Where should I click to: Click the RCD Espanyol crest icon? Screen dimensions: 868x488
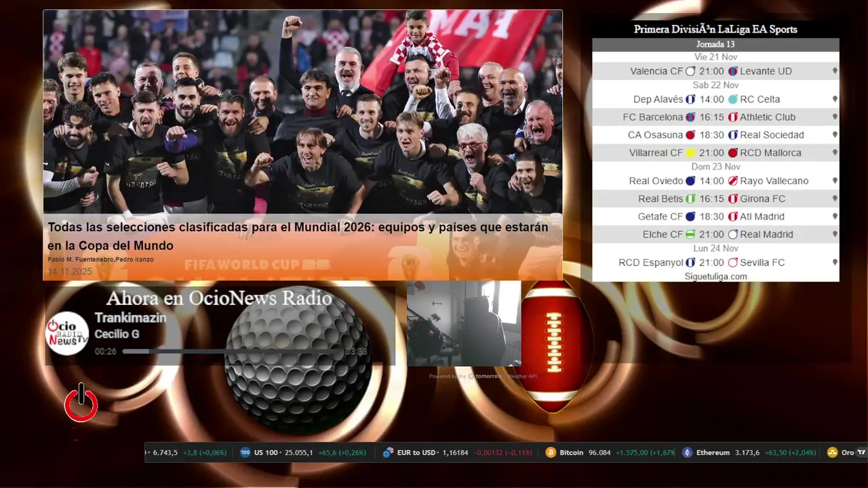pyautogui.click(x=690, y=262)
